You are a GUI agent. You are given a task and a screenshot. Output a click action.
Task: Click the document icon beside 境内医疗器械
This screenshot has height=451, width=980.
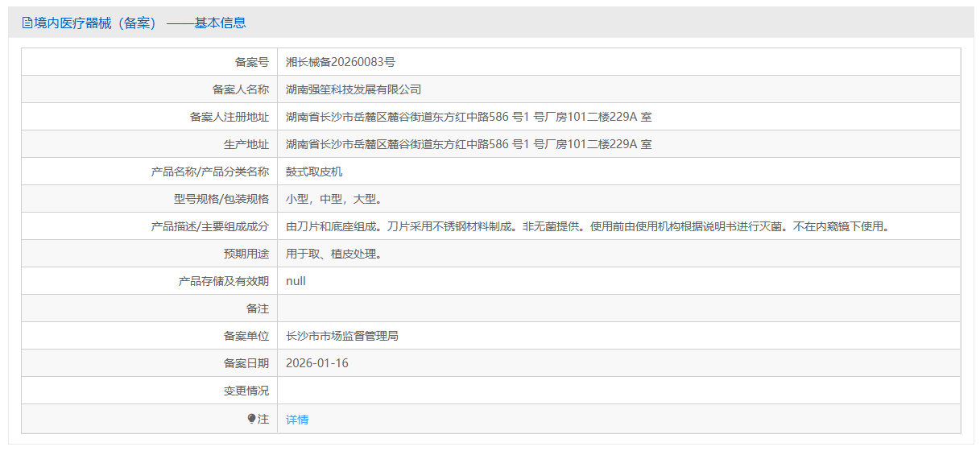tap(27, 23)
